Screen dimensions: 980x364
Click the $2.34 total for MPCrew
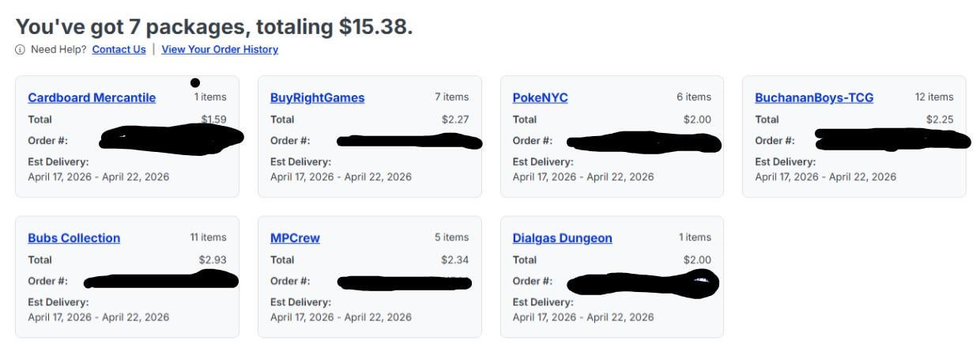[454, 260]
